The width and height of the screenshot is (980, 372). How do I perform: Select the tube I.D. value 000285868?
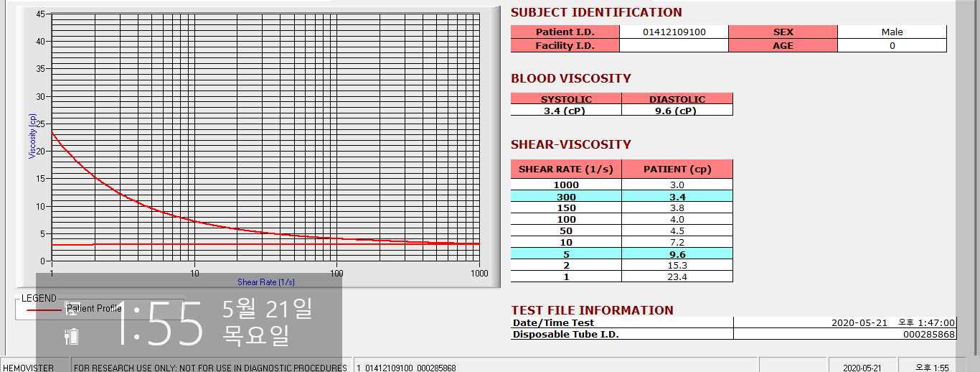pyautogui.click(x=929, y=334)
